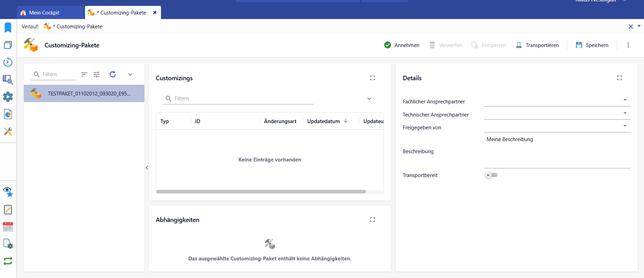Open the search list sidebar icon
The width and height of the screenshot is (644, 278).
point(8,80)
